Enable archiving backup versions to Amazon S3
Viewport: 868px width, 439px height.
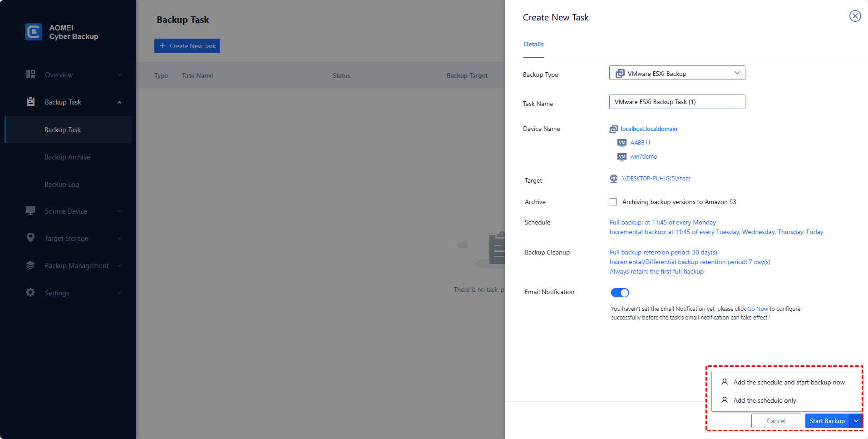click(x=613, y=202)
